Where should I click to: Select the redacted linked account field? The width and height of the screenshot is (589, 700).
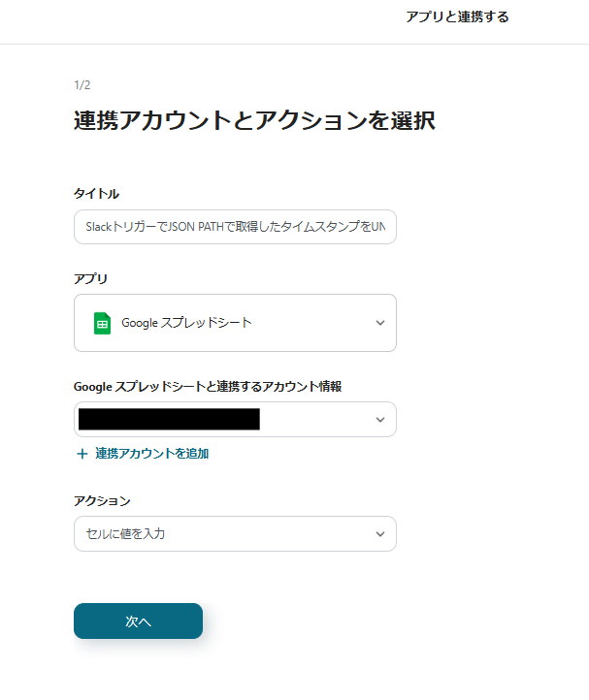[x=169, y=419]
